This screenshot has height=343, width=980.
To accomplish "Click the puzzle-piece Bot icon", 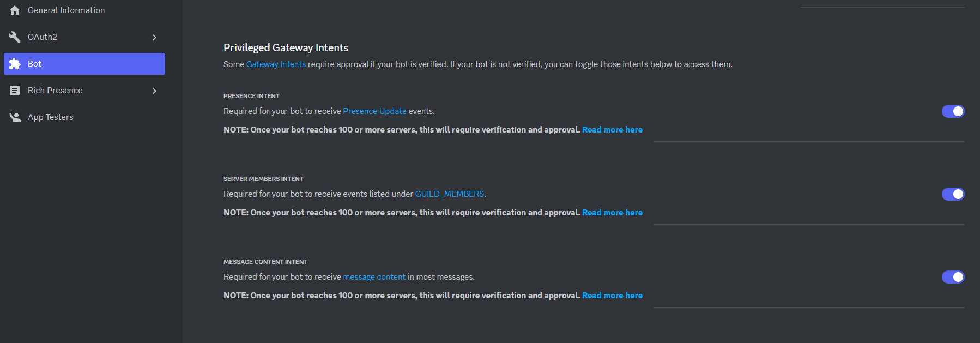I will point(15,63).
